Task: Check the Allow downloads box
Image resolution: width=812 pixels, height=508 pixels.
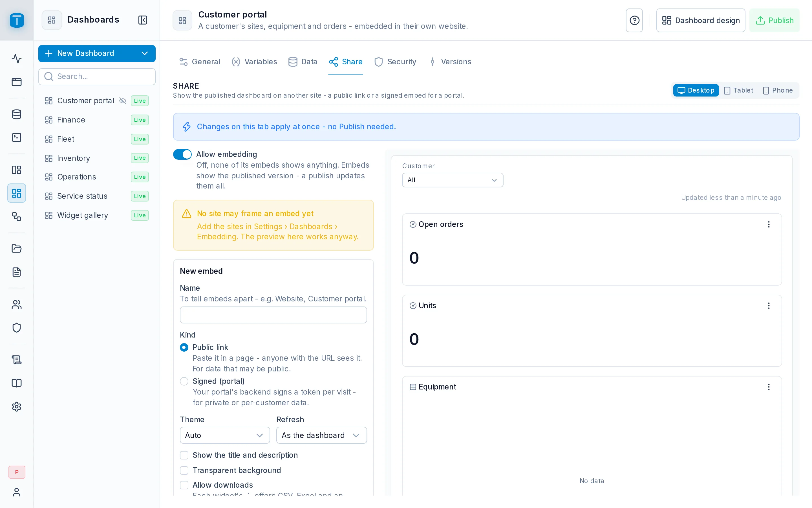Action: [184, 485]
